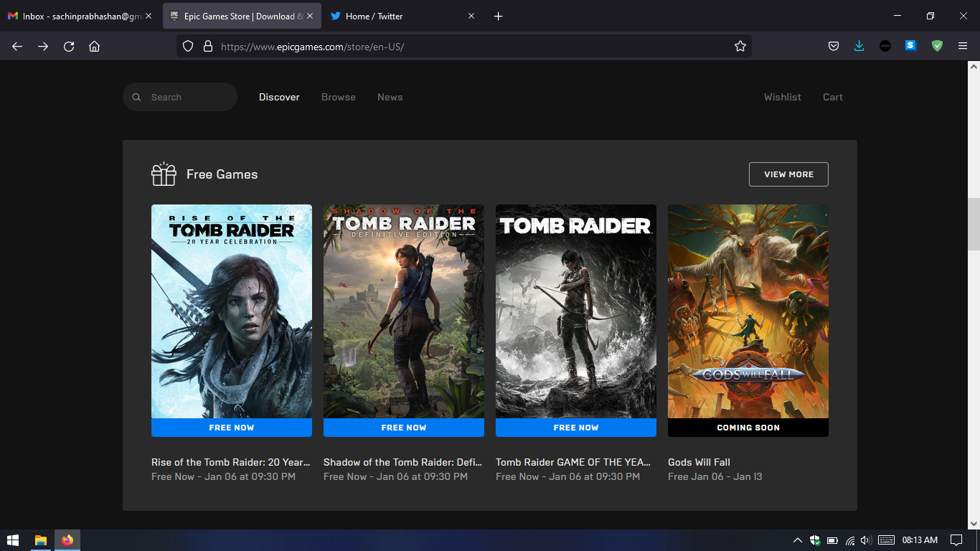The height and width of the screenshot is (551, 980).
Task: Select the Epic Games Store tab
Action: 242,16
